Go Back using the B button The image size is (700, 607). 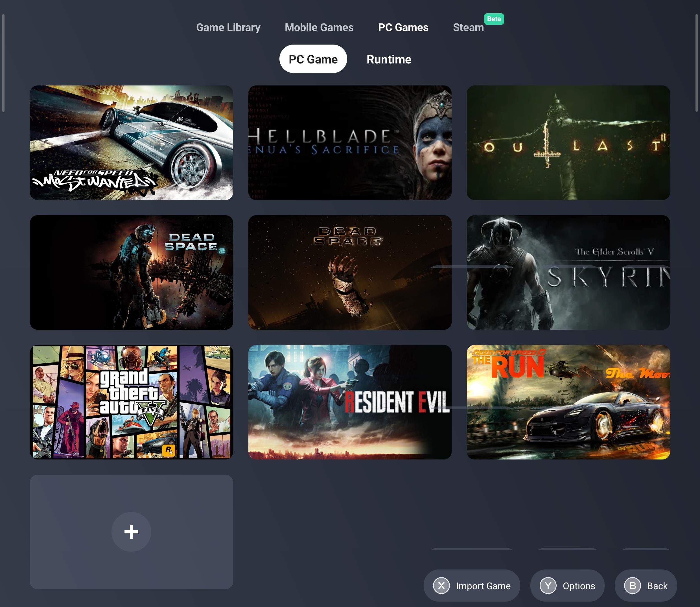[x=646, y=586]
